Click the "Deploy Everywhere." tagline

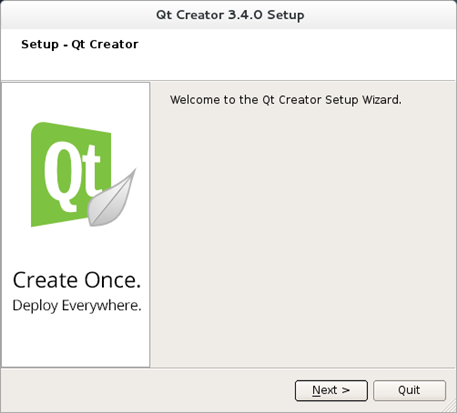coord(77,306)
